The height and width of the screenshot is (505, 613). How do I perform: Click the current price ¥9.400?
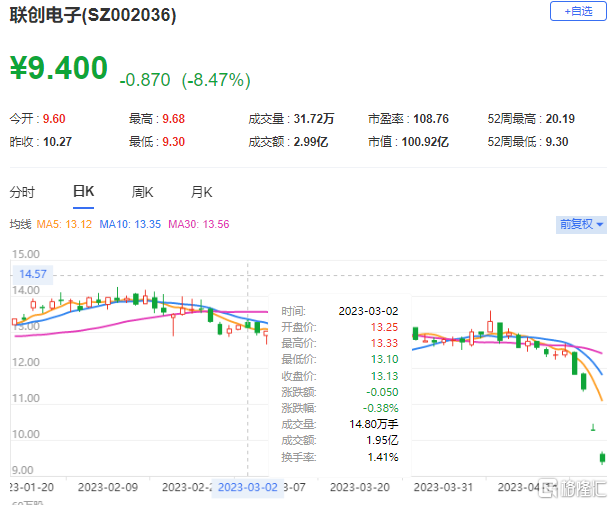[59, 68]
